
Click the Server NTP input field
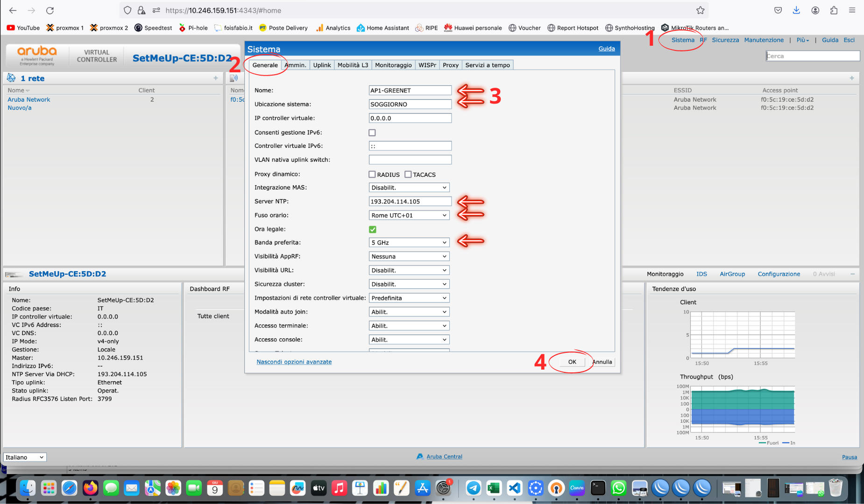point(410,202)
